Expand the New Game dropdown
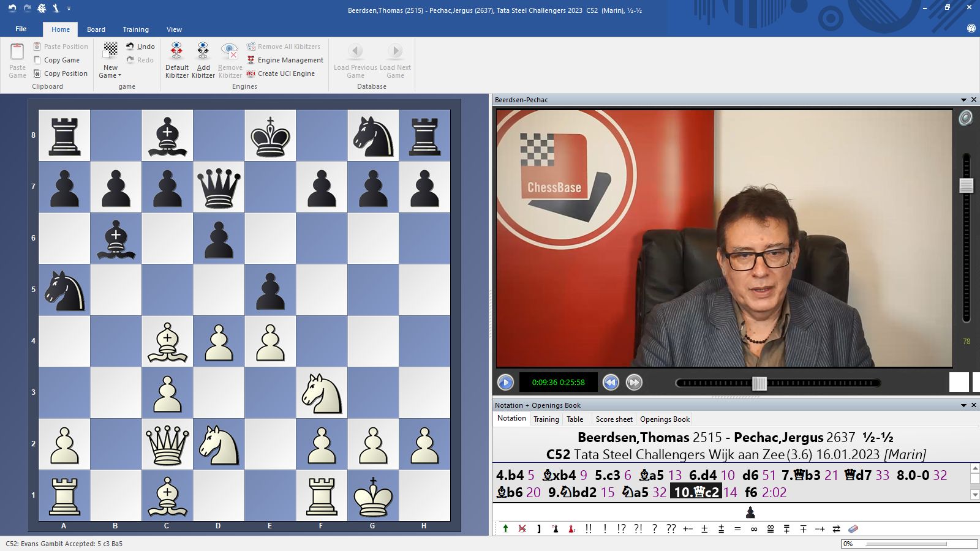Image resolution: width=980 pixels, height=551 pixels. 110,75
